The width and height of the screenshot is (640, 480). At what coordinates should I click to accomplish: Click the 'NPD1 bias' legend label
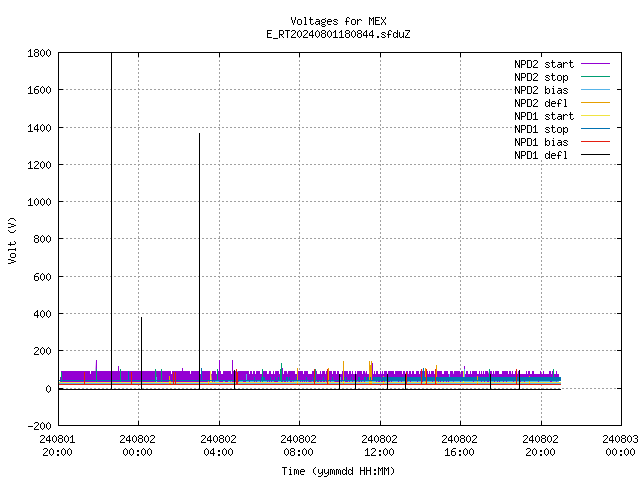pos(541,142)
